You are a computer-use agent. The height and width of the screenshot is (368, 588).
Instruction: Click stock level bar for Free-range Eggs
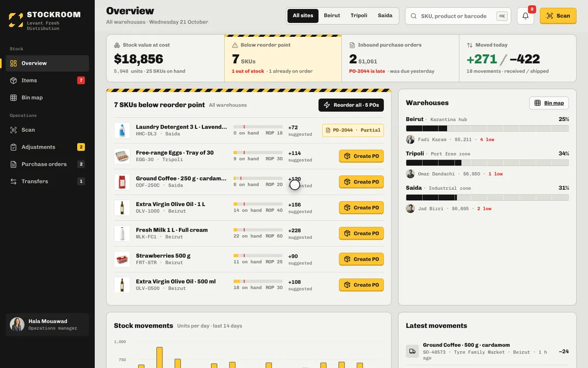[258, 153]
